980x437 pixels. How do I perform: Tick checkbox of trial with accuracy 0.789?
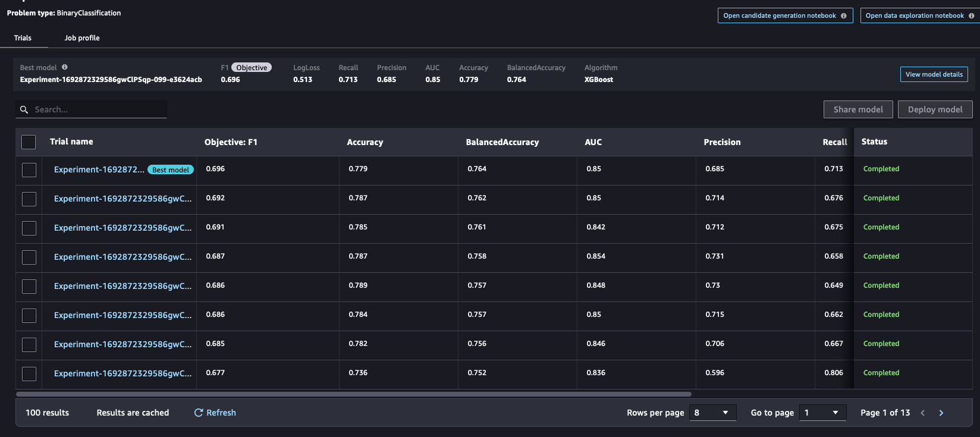point(29,287)
